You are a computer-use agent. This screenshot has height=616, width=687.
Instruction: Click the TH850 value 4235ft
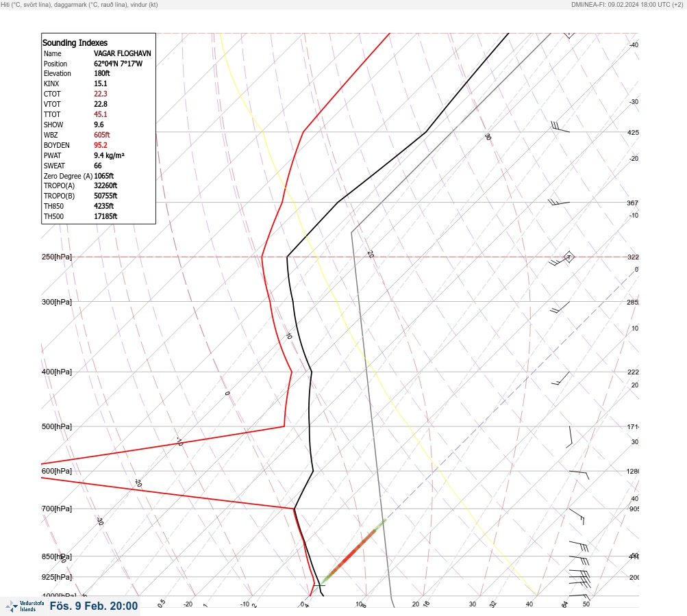[104, 206]
